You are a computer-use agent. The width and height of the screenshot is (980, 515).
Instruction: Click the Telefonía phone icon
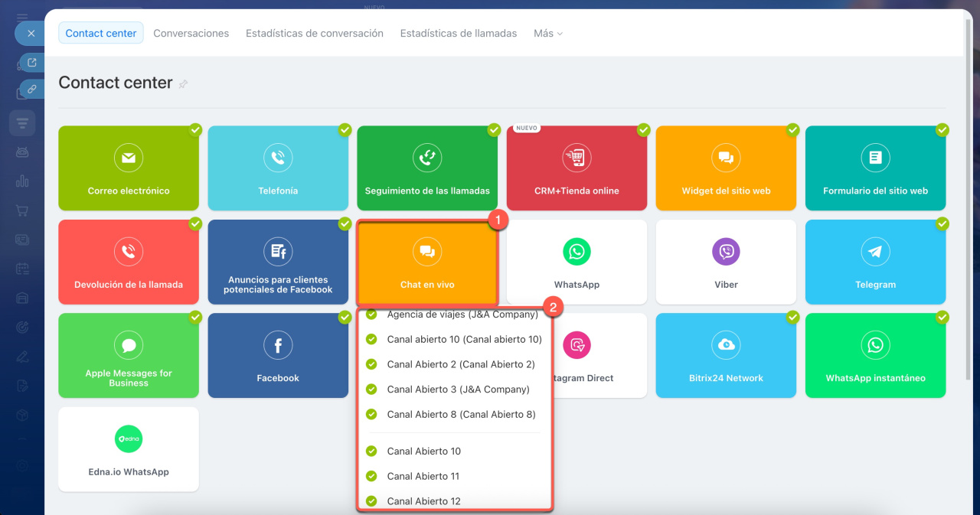(x=278, y=158)
